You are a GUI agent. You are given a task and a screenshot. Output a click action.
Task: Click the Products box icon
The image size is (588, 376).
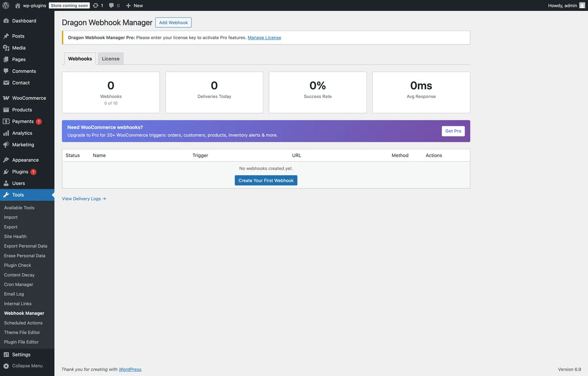click(6, 110)
